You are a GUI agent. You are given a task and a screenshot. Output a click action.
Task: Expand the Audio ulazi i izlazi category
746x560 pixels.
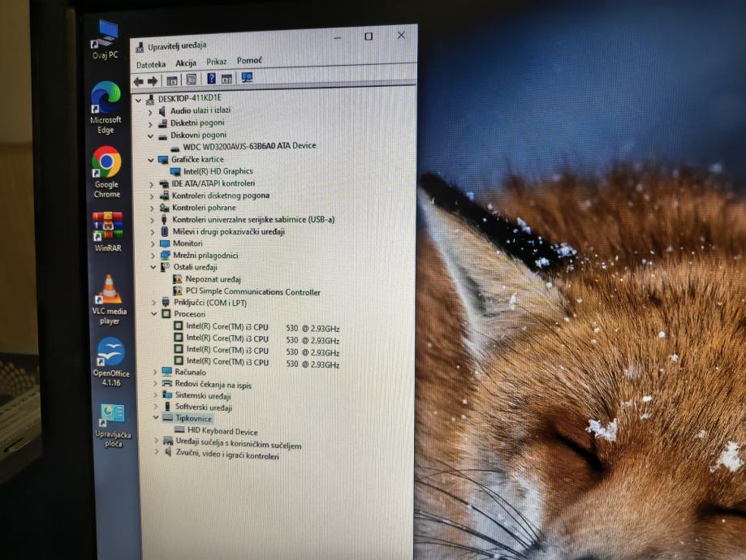pyautogui.click(x=150, y=112)
